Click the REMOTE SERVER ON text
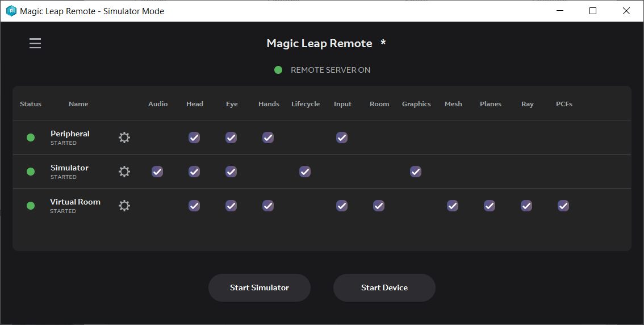Screen dimensions: 644x325 (331, 70)
